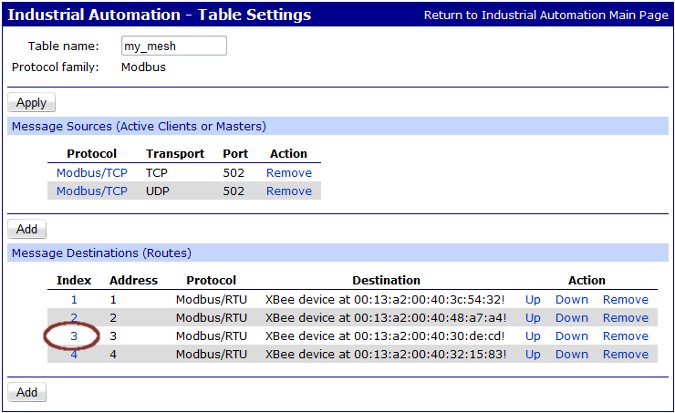
Task: Move route 2 Up
Action: pos(532,318)
